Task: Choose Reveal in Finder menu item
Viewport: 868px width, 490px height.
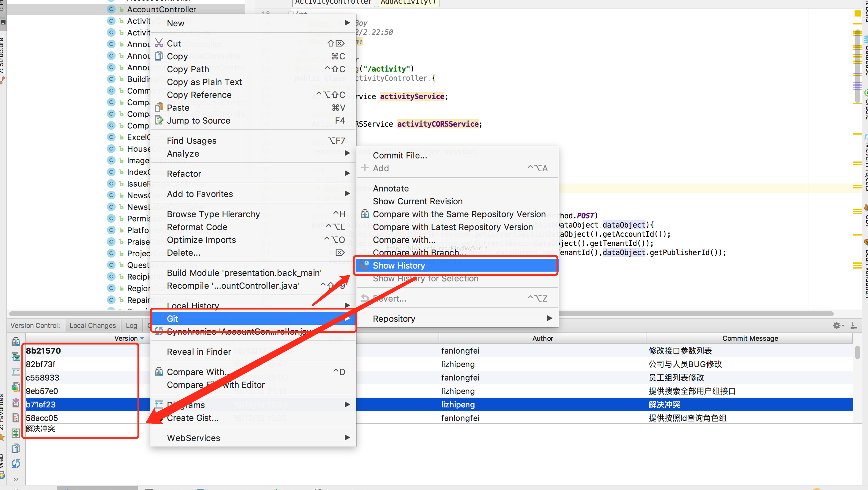Action: pos(199,352)
